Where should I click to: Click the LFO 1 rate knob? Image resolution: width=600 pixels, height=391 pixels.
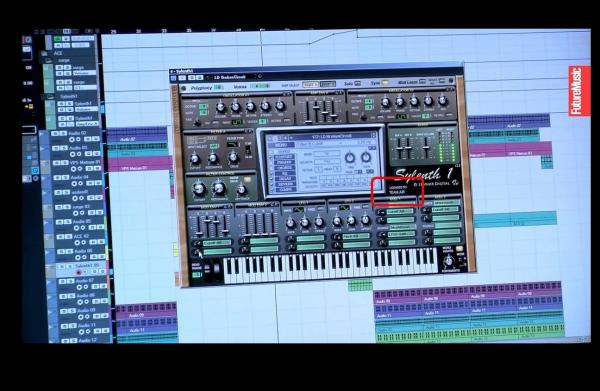290,223
